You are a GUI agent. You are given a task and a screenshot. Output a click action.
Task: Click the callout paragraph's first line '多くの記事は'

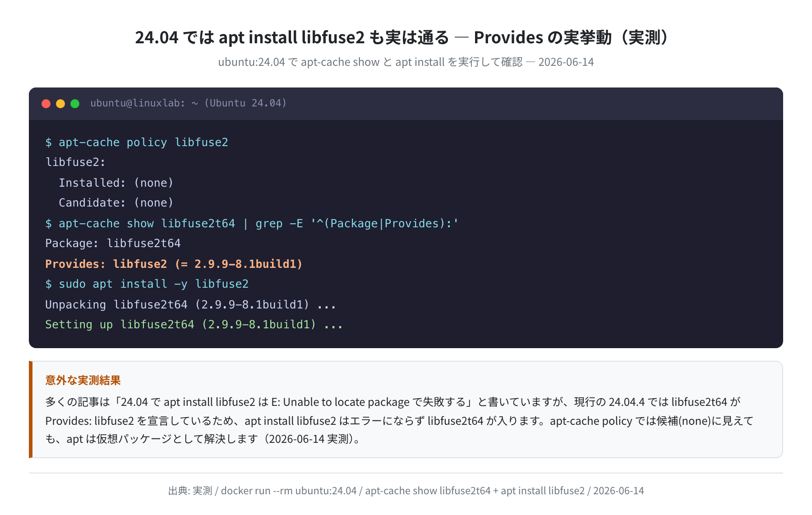(x=393, y=402)
